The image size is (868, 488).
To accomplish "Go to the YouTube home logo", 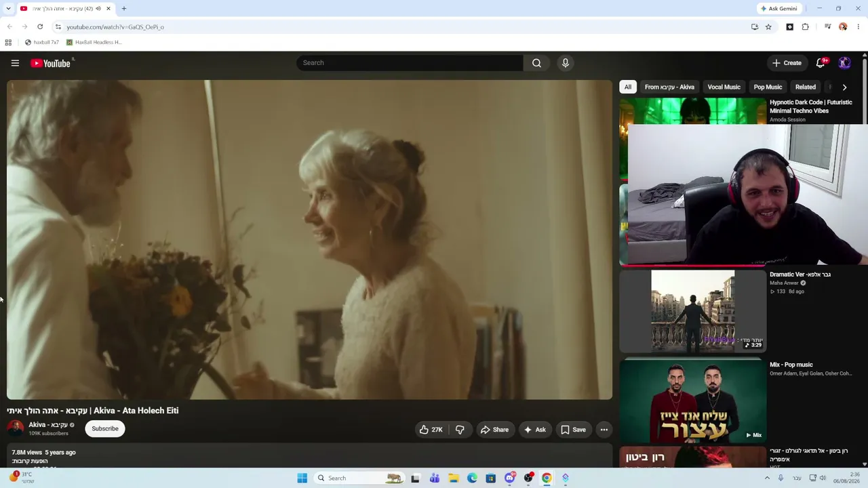I will click(x=51, y=63).
